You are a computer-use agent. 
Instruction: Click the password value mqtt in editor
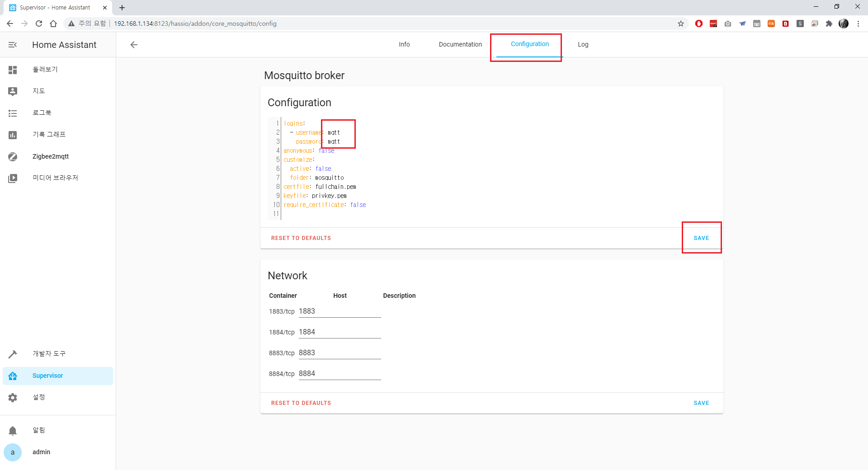click(x=334, y=141)
